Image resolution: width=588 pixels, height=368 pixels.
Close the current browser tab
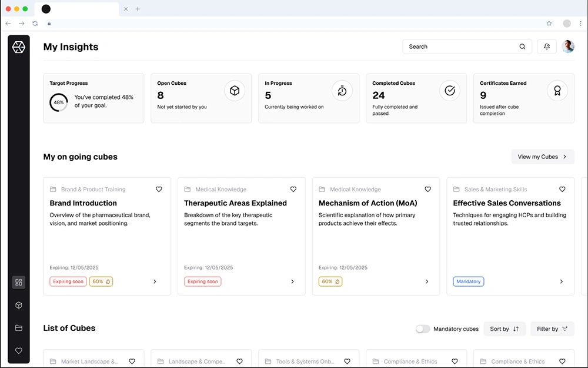point(126,9)
